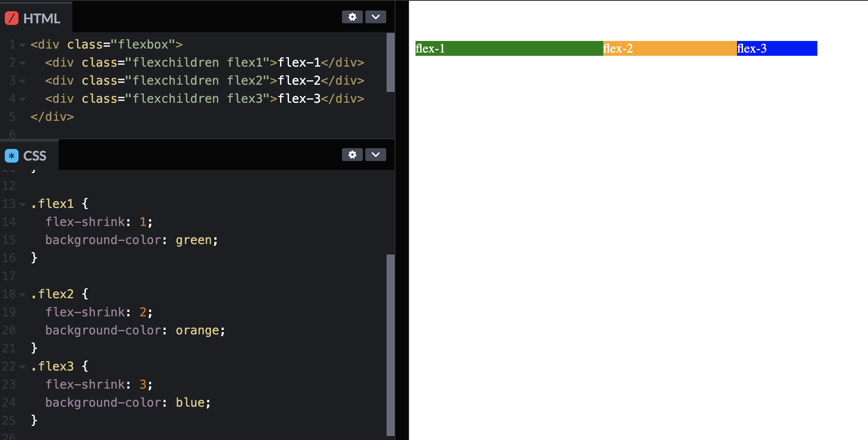Collapse the flexbox div on line 1
Screen dimensions: 868x440
[x=23, y=45]
